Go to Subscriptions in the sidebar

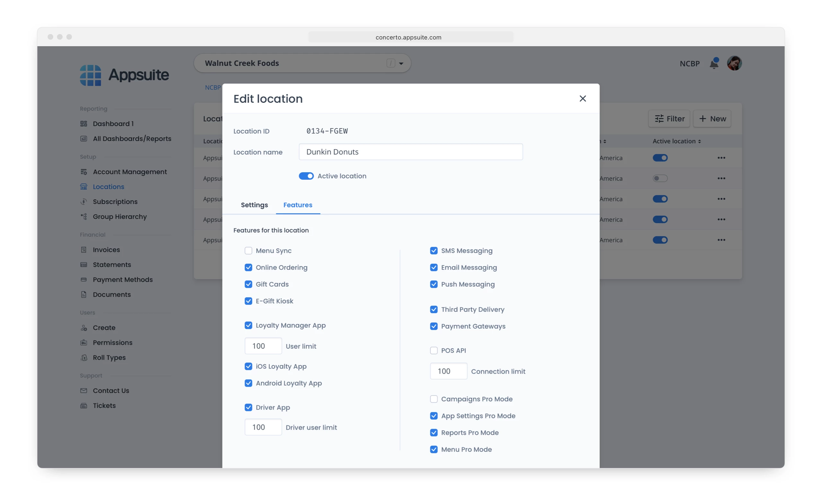pyautogui.click(x=115, y=202)
